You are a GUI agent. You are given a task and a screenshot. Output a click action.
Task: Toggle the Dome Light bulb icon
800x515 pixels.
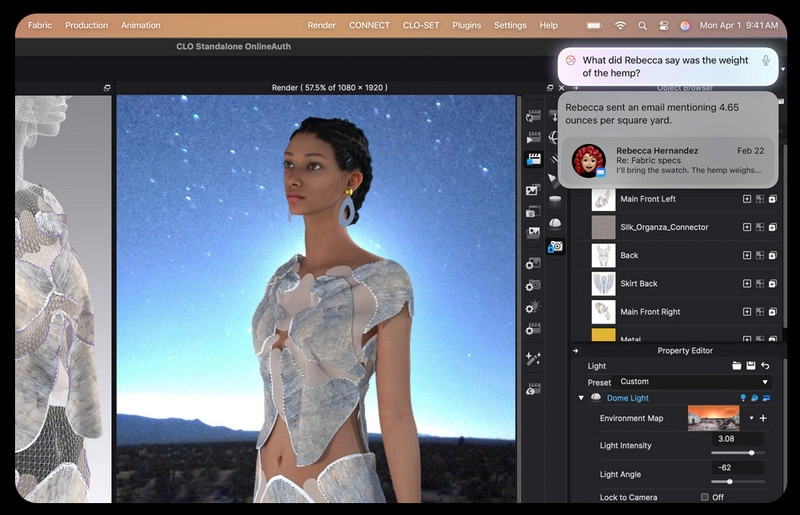[x=743, y=398]
